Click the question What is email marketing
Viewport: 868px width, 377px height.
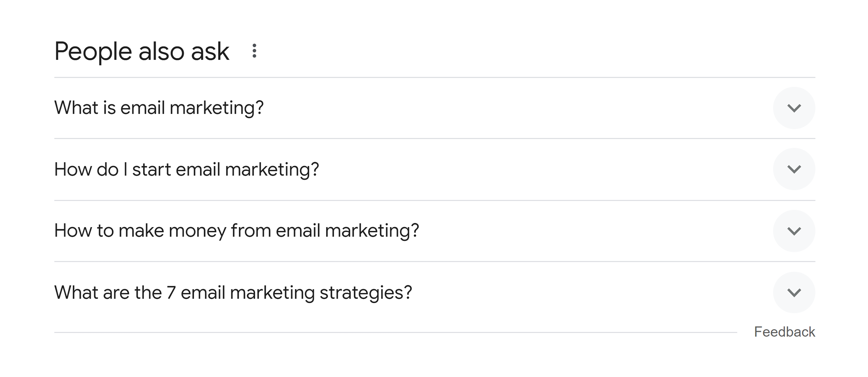[x=159, y=108]
